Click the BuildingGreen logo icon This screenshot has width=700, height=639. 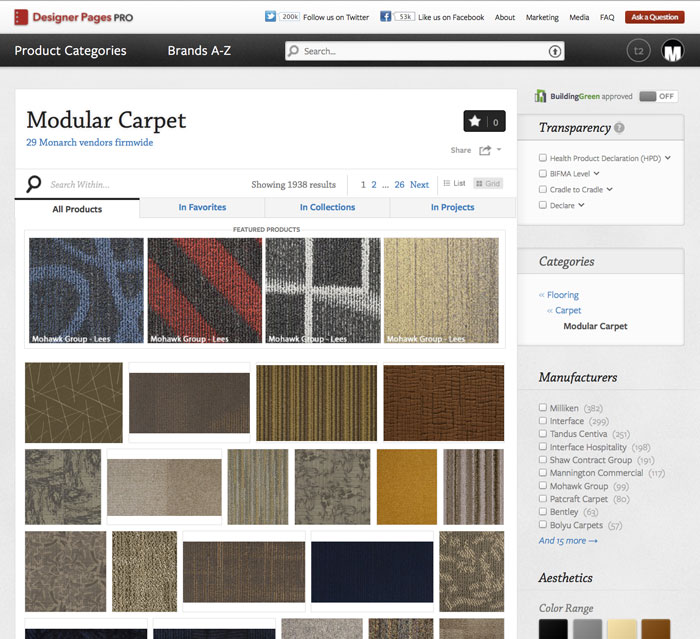click(x=540, y=96)
